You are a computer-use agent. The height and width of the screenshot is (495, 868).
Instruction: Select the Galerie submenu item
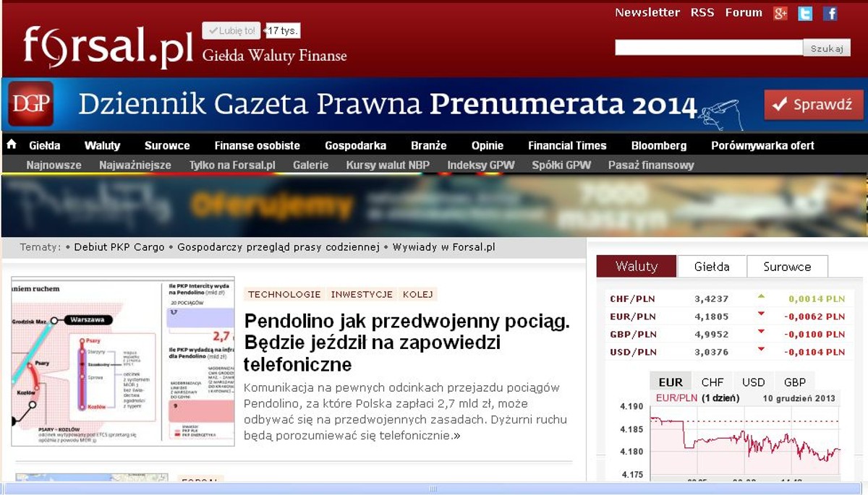click(310, 165)
